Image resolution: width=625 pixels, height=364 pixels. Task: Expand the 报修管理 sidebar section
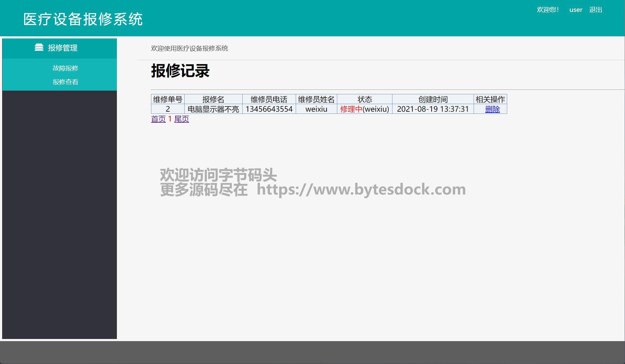pos(63,48)
